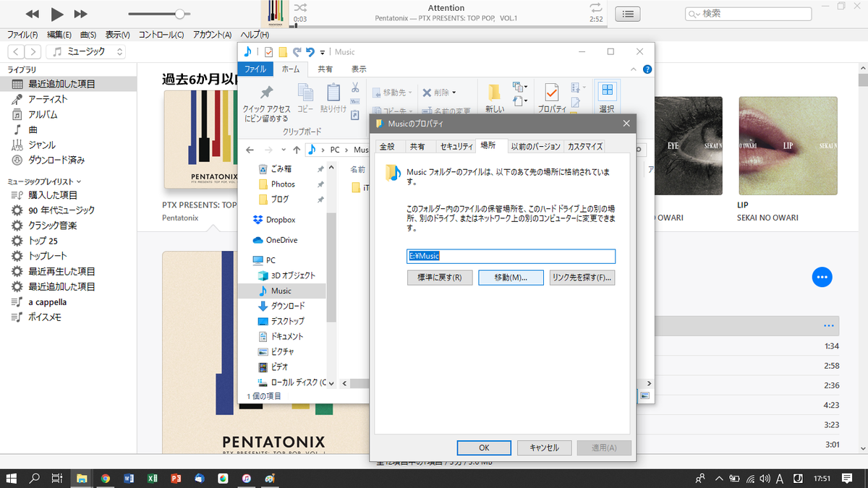The image size is (868, 488).
Task: Collapse the Explorer ribbon with the chevron
Action: coord(634,69)
